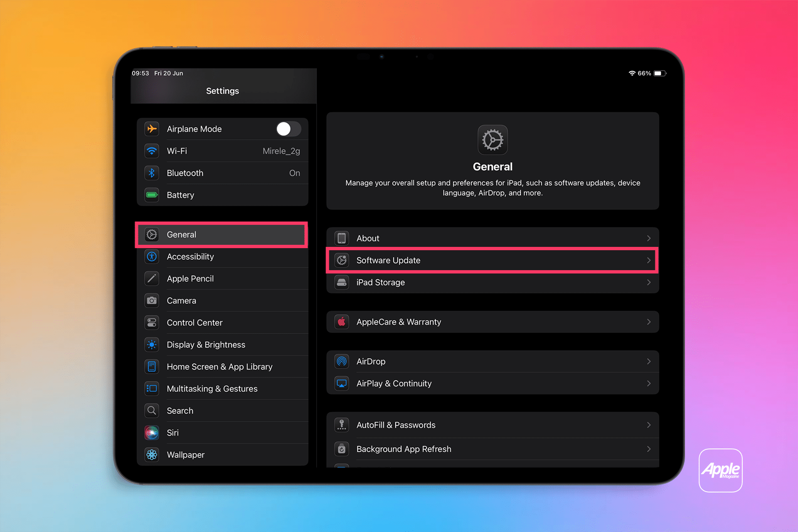Click the 66% battery percentage
This screenshot has width=798, height=532.
point(644,73)
